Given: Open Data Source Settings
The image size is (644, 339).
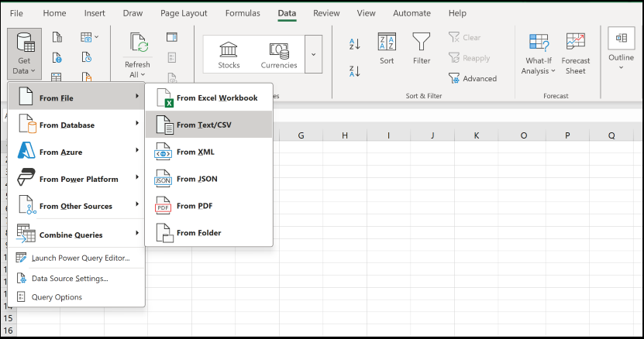Looking at the screenshot, I should [77, 279].
